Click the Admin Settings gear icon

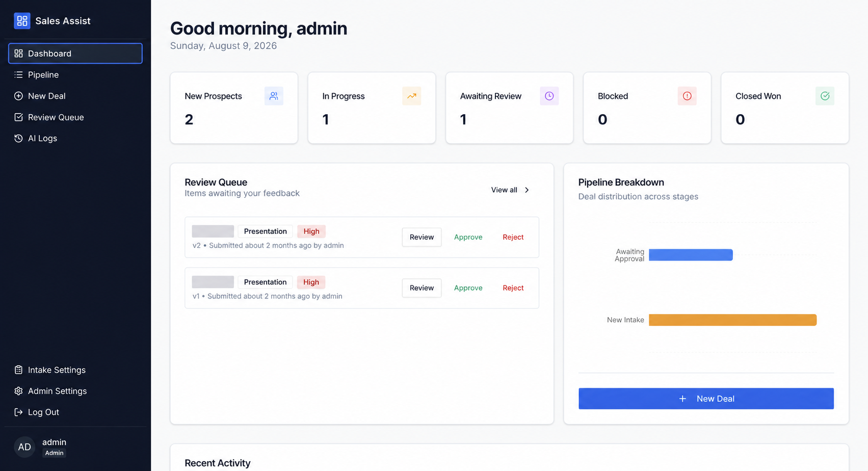[18, 391]
